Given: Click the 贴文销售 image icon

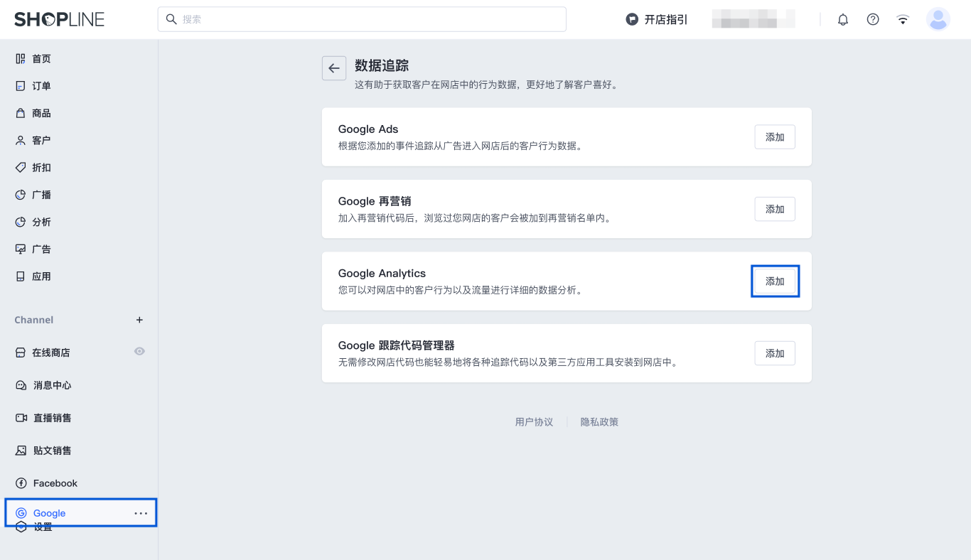Looking at the screenshot, I should pos(21,451).
